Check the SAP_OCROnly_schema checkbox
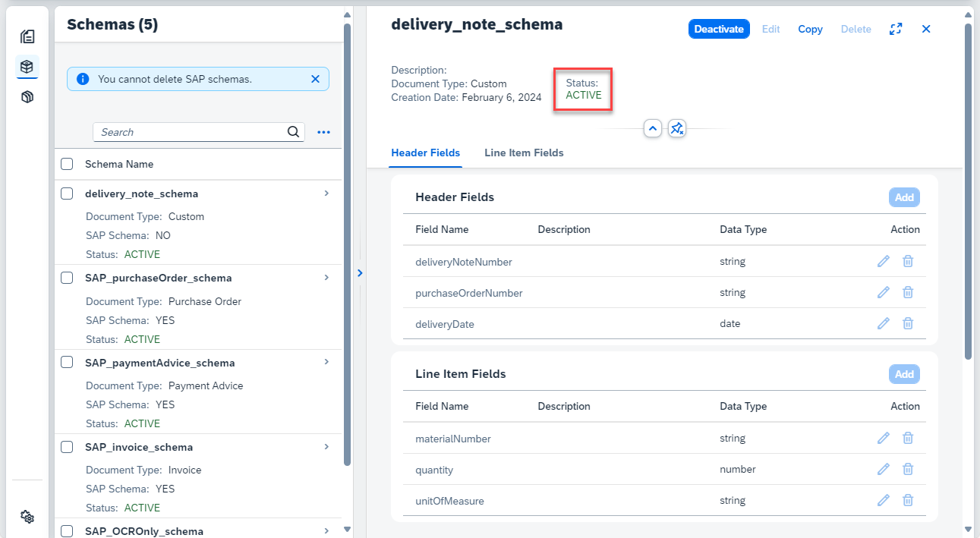 click(x=67, y=531)
